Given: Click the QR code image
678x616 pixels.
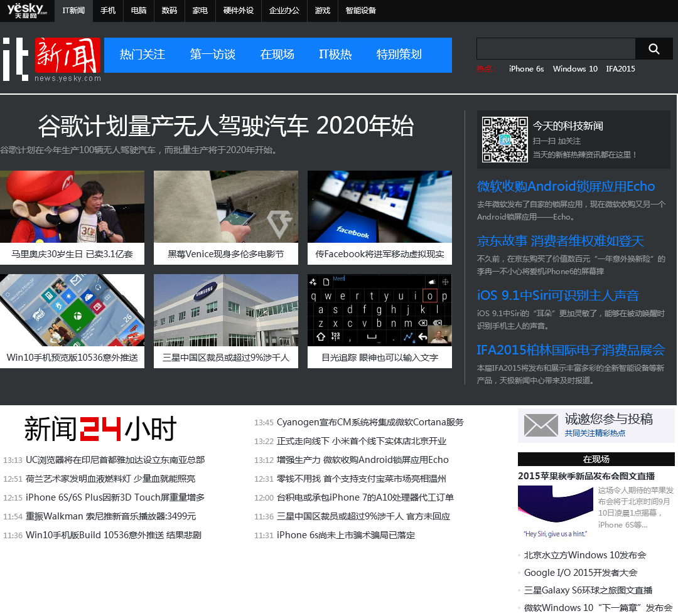Looking at the screenshot, I should pyautogui.click(x=505, y=139).
